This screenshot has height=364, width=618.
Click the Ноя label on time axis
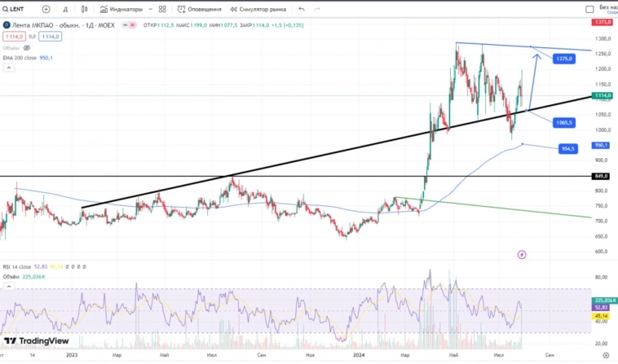point(310,355)
